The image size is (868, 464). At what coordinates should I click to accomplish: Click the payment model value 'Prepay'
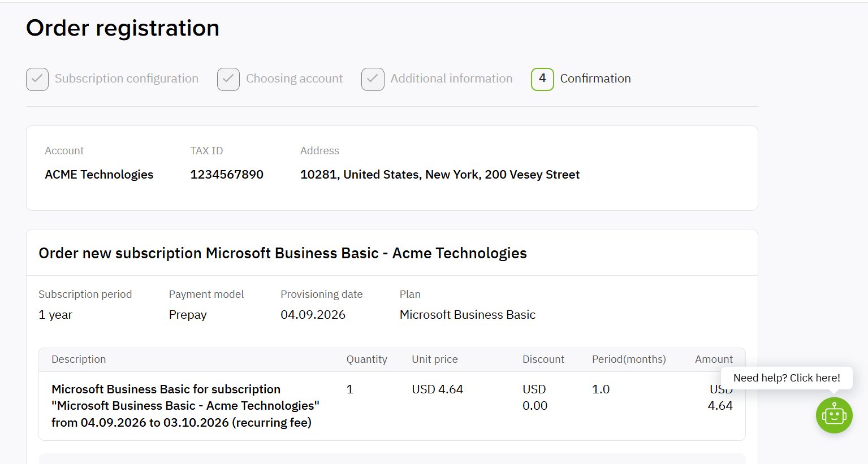pos(188,315)
